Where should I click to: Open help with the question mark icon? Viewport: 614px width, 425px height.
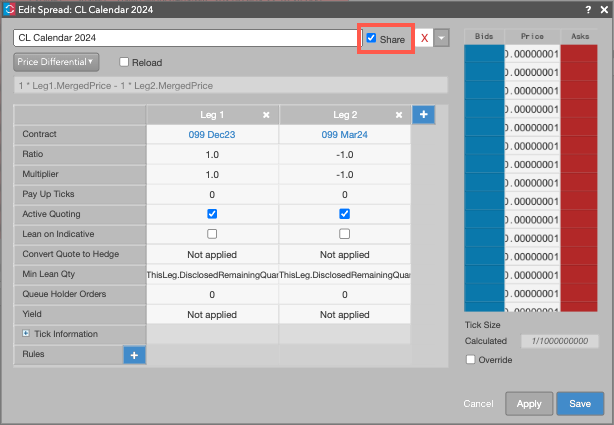tap(588, 10)
